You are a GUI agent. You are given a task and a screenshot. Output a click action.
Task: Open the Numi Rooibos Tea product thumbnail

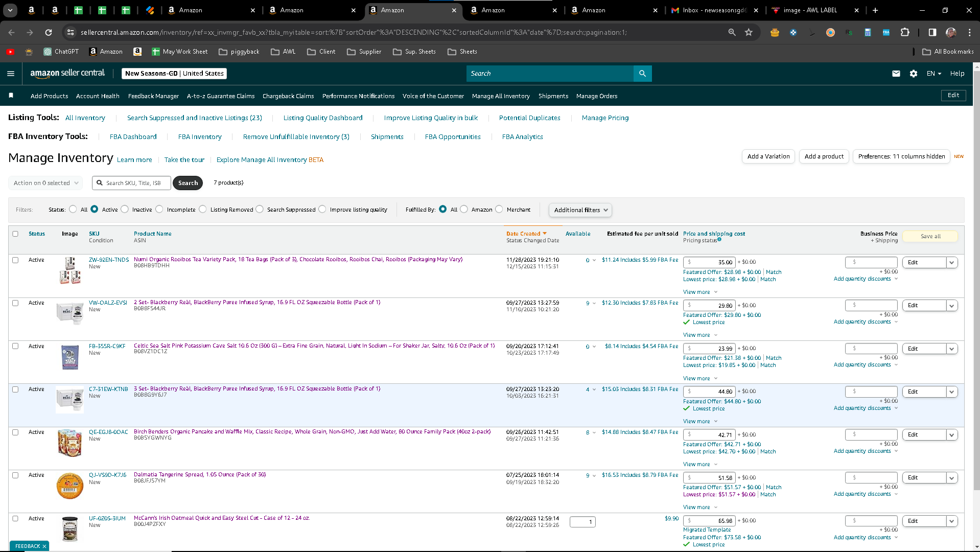pyautogui.click(x=70, y=271)
